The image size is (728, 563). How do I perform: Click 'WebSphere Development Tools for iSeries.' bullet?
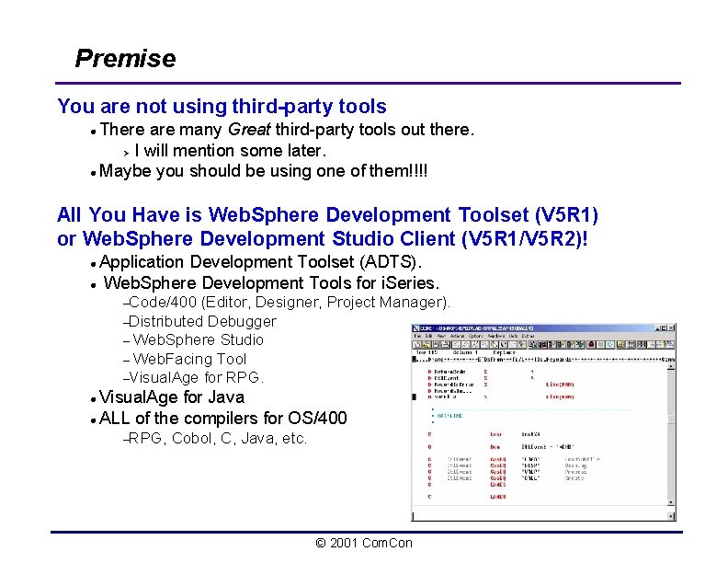pos(271,283)
